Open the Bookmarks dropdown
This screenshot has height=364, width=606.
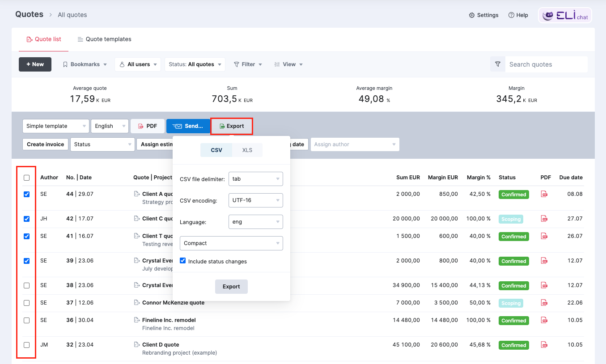[x=85, y=64]
